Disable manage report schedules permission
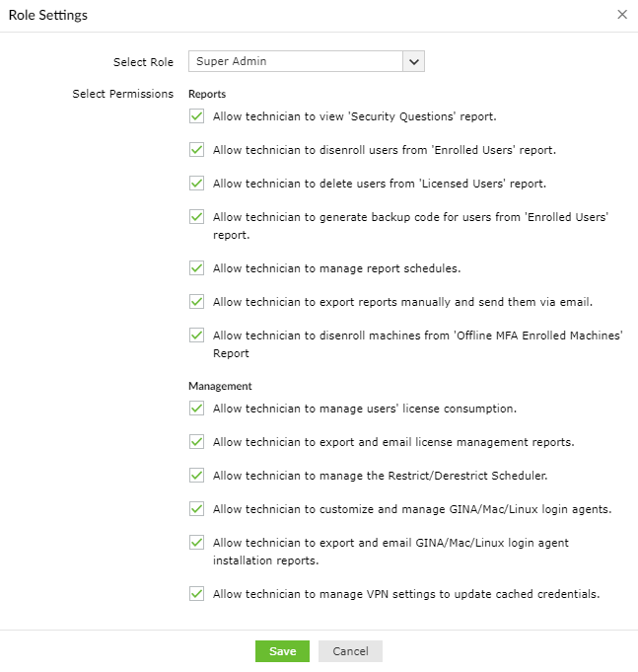 [x=196, y=267]
